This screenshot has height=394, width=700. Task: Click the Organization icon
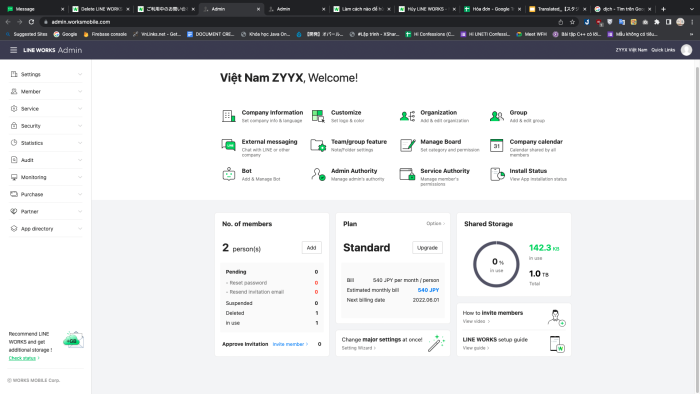[407, 116]
